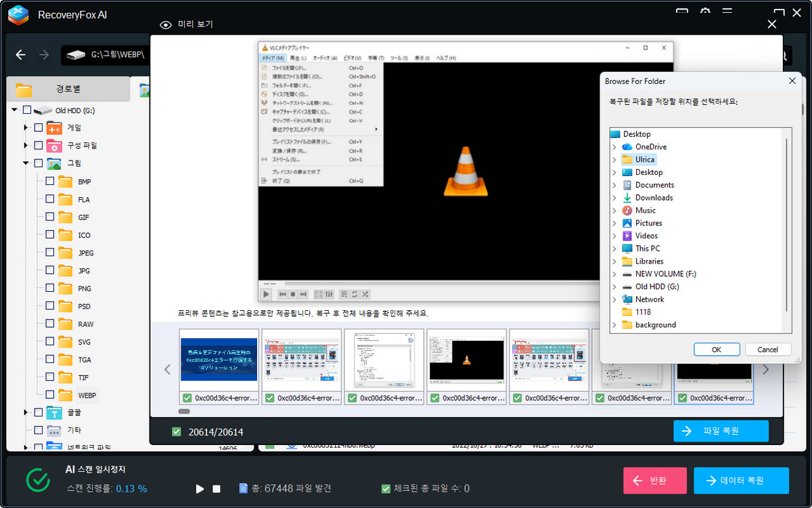Expand the 게임 category tree node
The image size is (812, 508).
point(26,127)
